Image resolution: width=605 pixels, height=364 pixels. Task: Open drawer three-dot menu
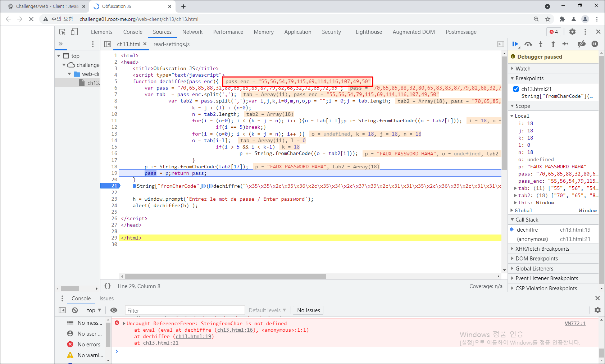[62, 298]
